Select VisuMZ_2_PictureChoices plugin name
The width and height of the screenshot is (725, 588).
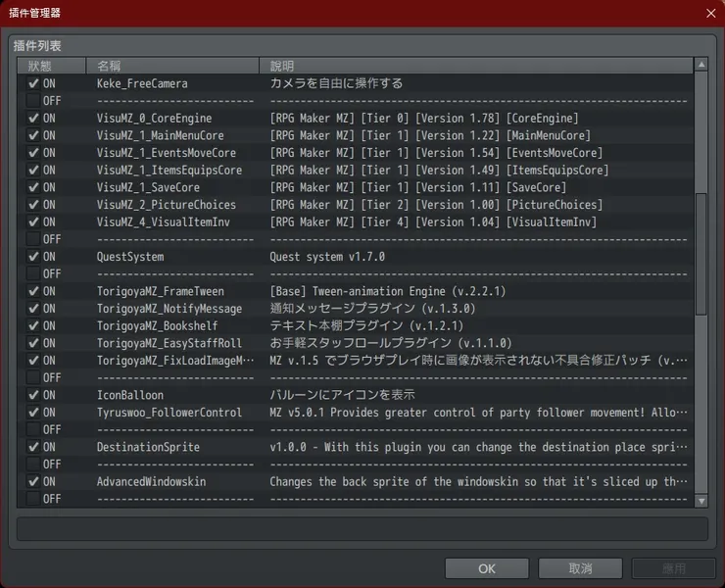pos(166,205)
